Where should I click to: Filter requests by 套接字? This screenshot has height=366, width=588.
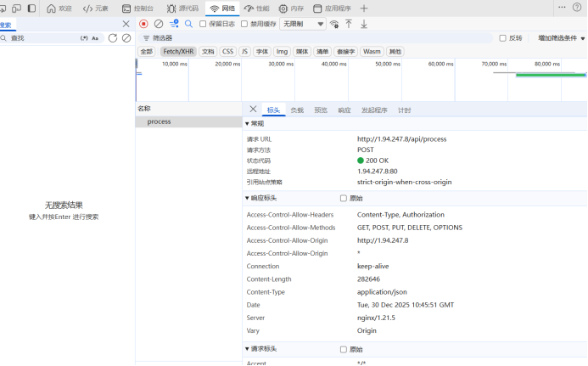[x=345, y=52]
